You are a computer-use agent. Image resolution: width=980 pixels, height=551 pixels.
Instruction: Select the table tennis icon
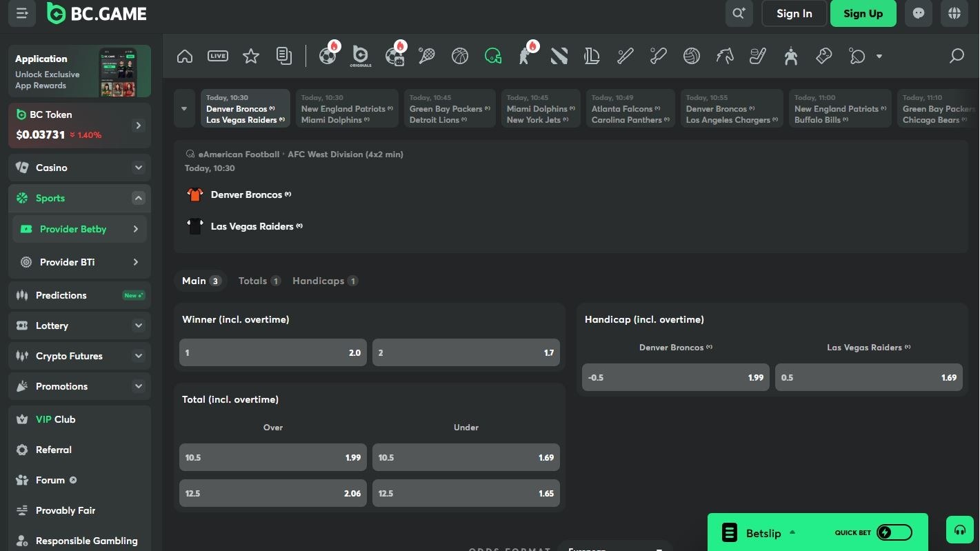857,56
